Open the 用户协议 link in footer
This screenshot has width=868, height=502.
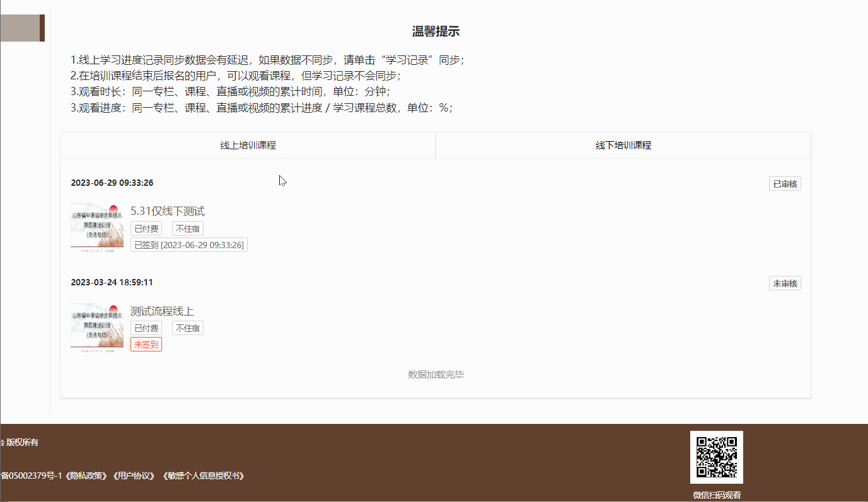click(134, 476)
